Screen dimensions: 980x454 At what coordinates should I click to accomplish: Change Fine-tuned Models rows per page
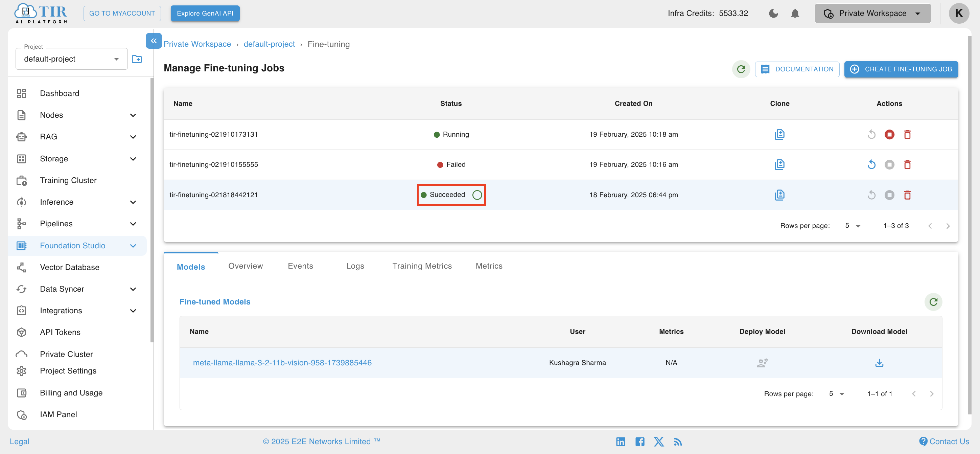836,394
